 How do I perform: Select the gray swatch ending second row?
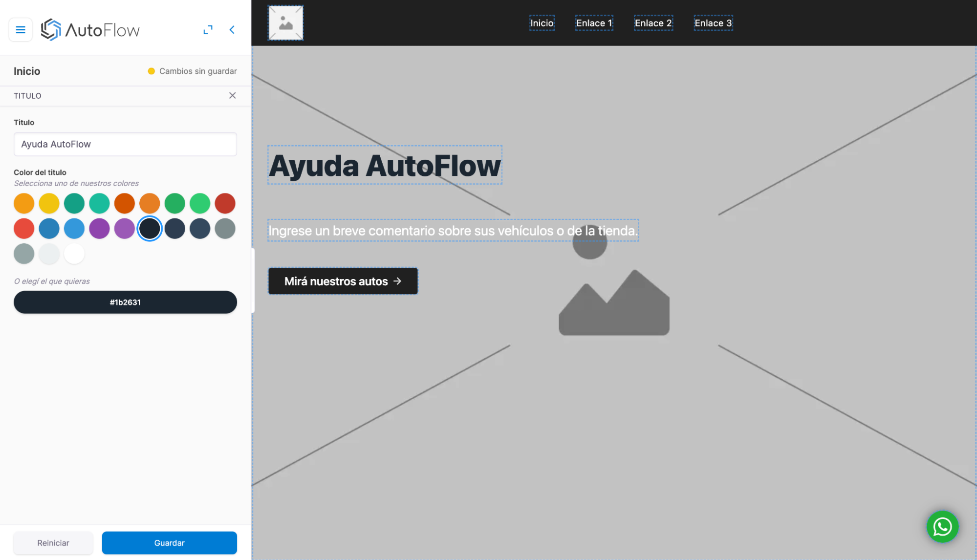click(x=225, y=229)
